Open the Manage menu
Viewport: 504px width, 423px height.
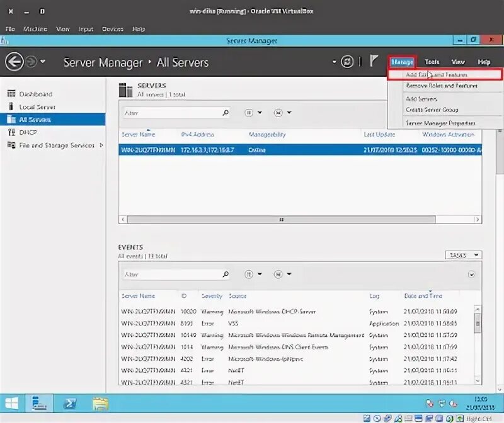pos(402,62)
